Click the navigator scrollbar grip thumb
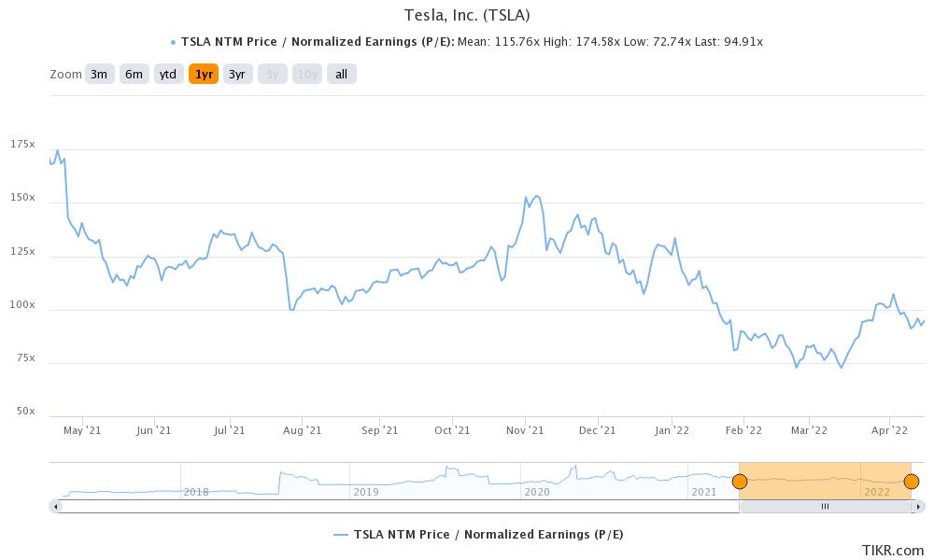Image resolution: width=934 pixels, height=560 pixels. coord(825,507)
